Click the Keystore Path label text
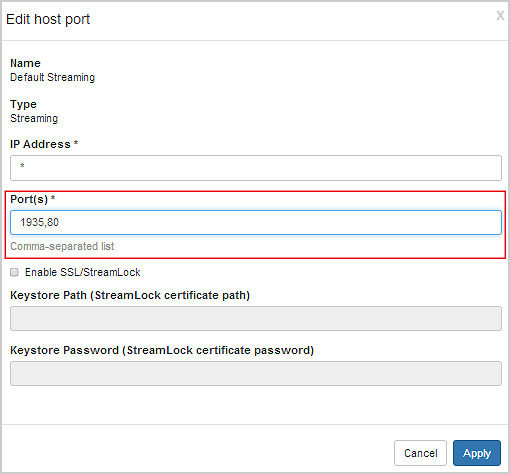The width and height of the screenshot is (510, 474). coord(130,295)
